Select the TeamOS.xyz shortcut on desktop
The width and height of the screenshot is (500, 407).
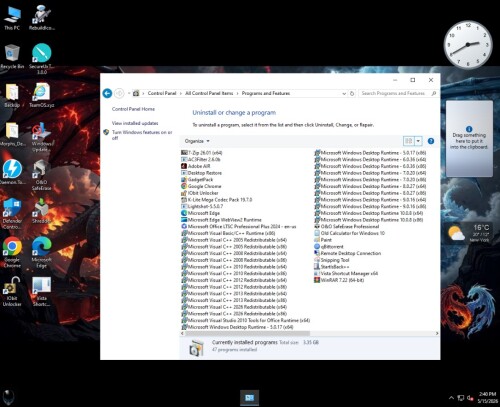tap(42, 95)
